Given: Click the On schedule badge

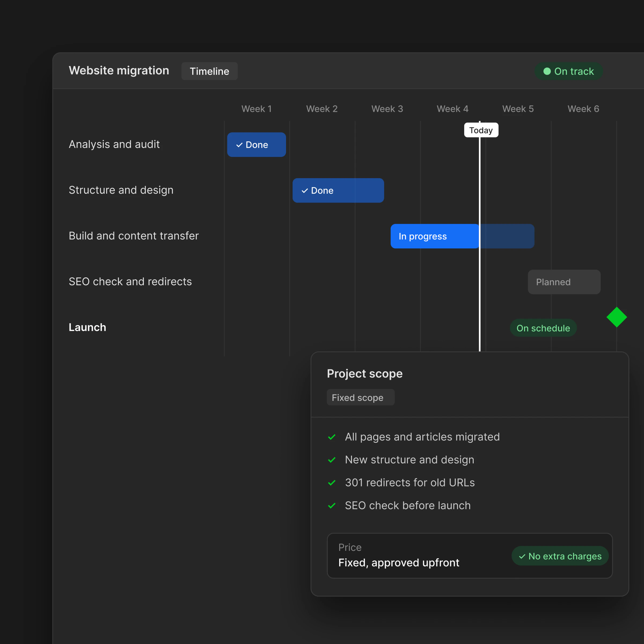Looking at the screenshot, I should 543,328.
